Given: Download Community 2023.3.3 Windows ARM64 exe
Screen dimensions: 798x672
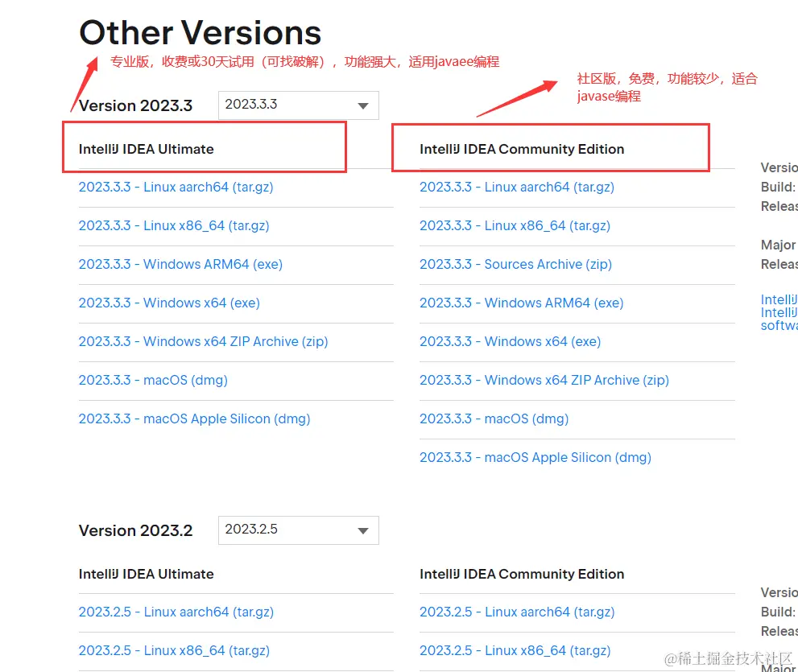Looking at the screenshot, I should pos(521,303).
